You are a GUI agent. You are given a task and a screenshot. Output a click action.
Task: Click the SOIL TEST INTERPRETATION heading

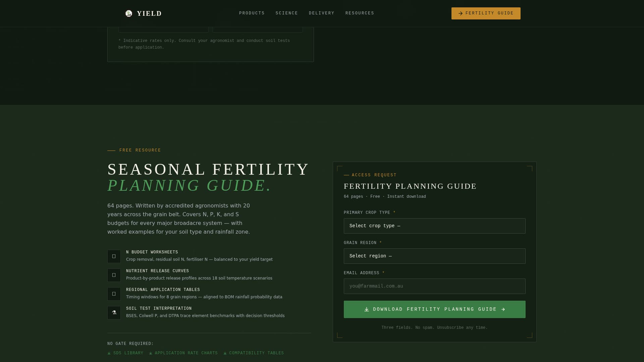159,308
